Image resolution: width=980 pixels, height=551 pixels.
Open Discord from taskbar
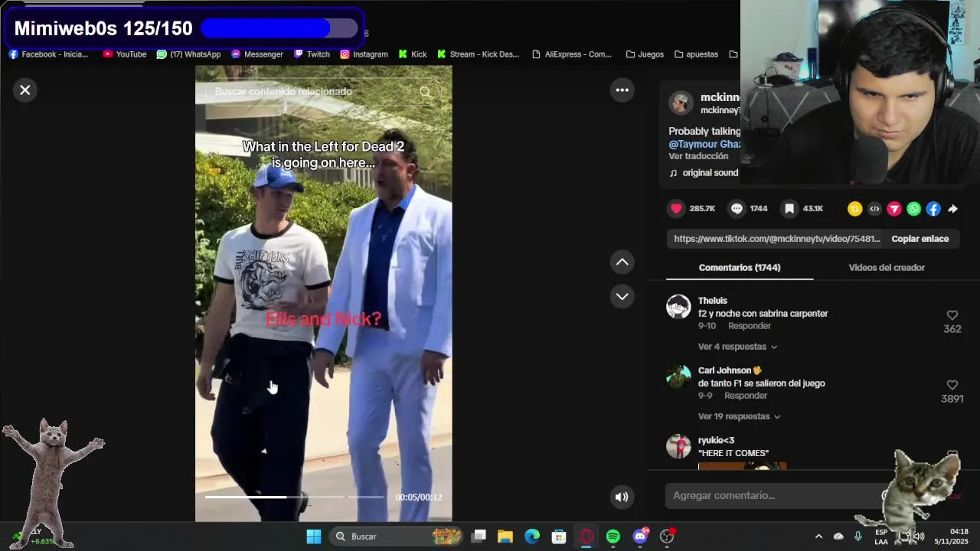tap(641, 536)
